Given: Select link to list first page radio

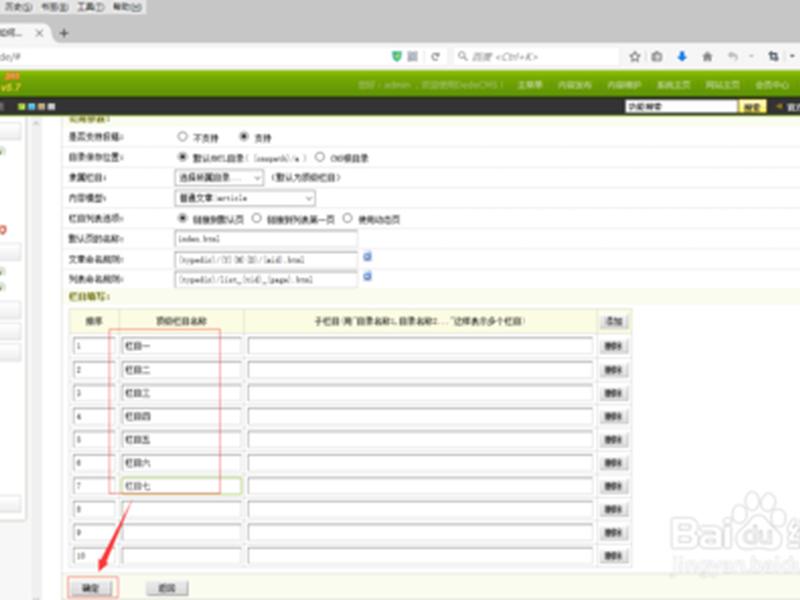Looking at the screenshot, I should (x=256, y=218).
